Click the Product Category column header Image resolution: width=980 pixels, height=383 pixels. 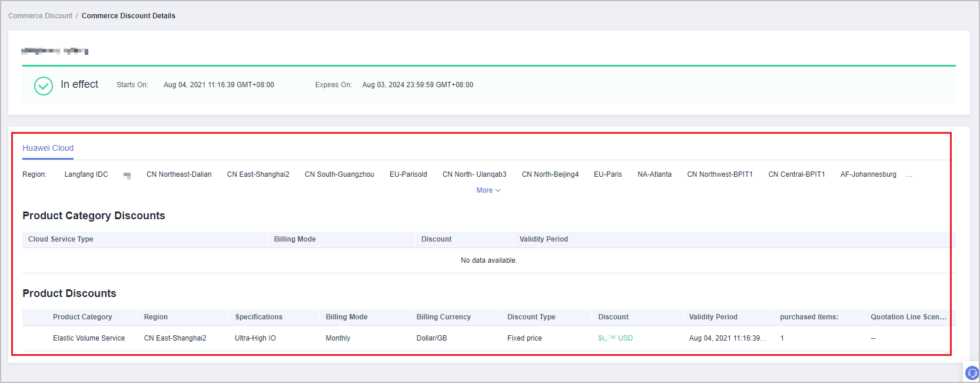[x=82, y=317]
